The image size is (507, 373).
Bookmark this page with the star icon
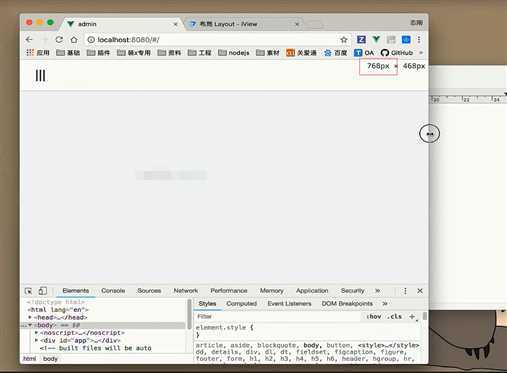344,40
